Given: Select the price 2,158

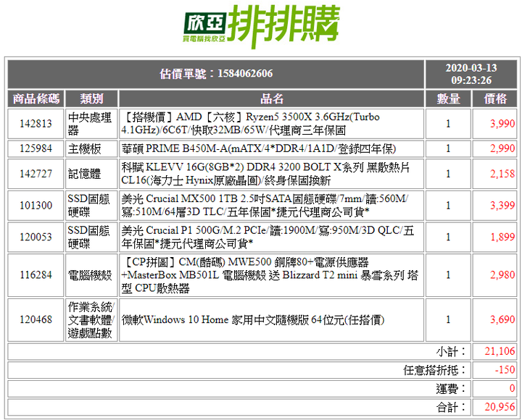Looking at the screenshot, I should click(x=502, y=174).
